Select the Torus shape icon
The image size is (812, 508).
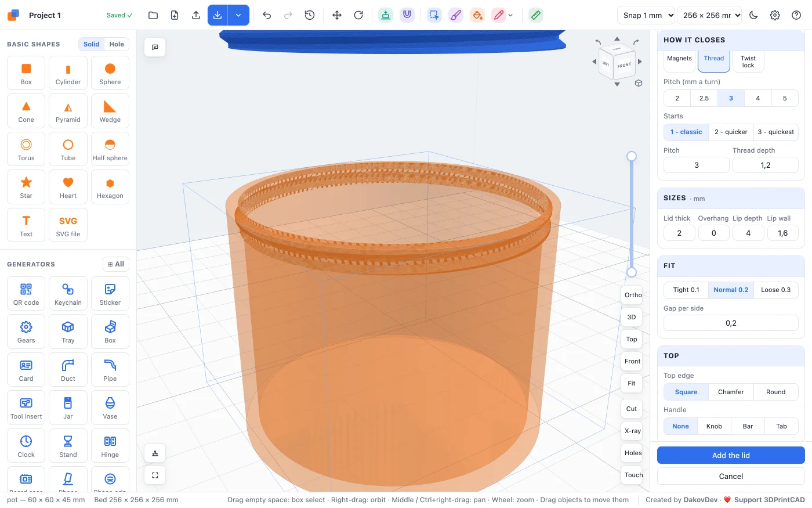coord(26,145)
